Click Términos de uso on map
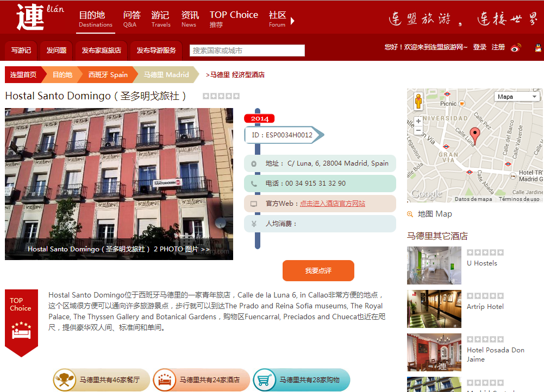Viewport: 544px width, 392px height. click(519, 199)
